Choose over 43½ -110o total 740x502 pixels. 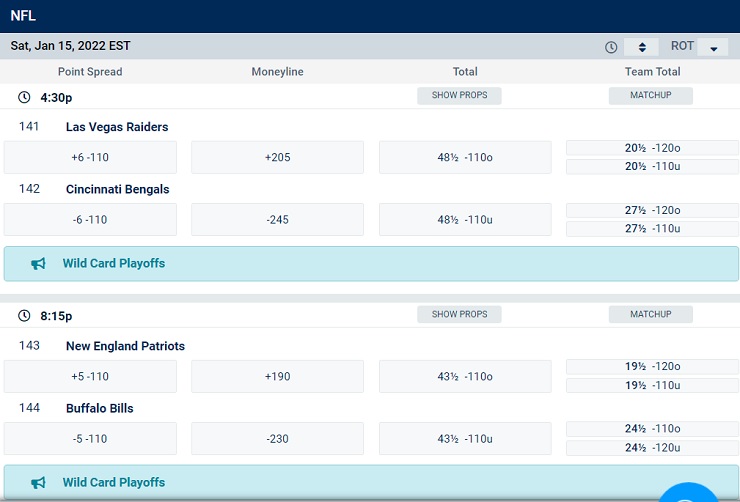pyautogui.click(x=465, y=376)
